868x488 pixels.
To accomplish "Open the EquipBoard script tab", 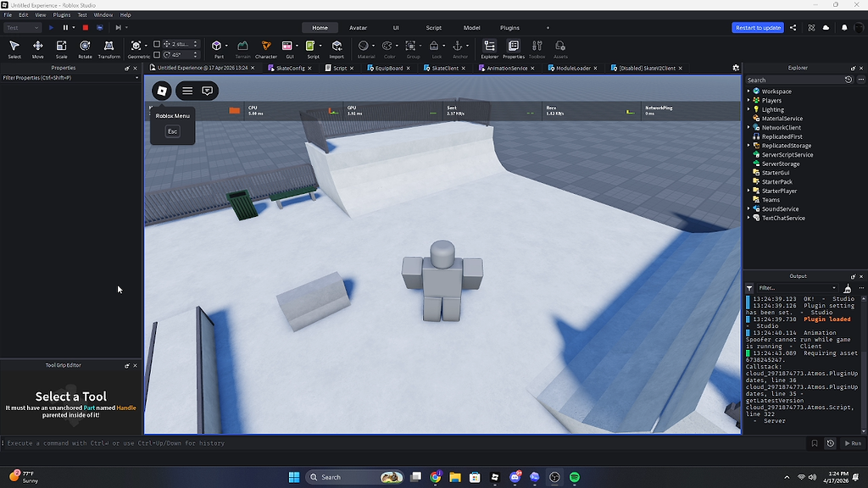I will pos(388,68).
